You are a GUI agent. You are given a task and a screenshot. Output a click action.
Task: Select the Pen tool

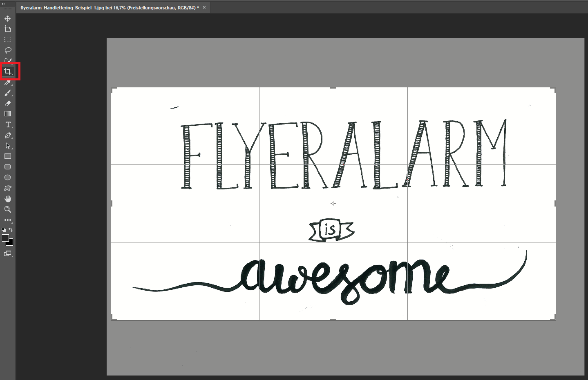click(7, 136)
